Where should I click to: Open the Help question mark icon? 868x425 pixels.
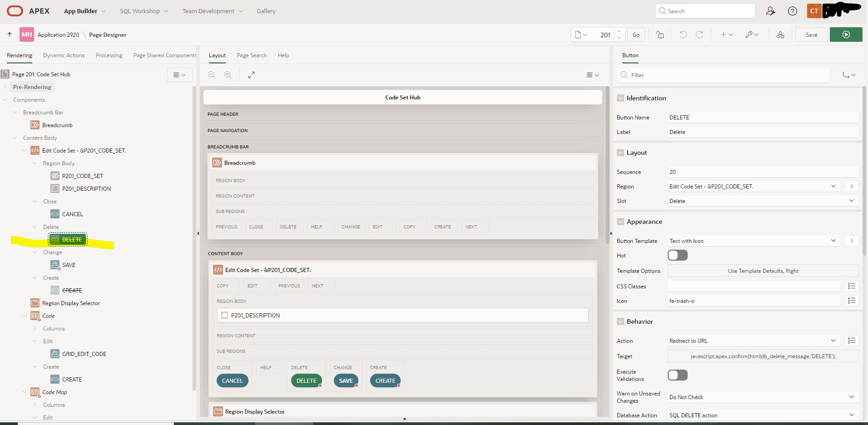(x=792, y=11)
